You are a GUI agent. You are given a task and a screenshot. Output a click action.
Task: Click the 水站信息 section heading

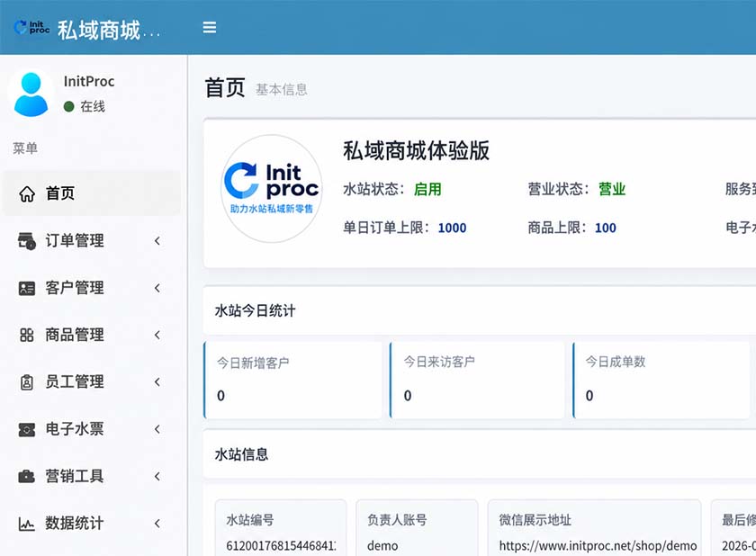(x=241, y=454)
